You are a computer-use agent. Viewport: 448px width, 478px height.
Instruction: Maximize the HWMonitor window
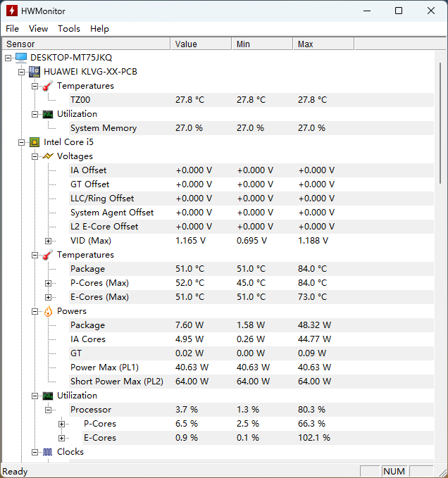399,11
